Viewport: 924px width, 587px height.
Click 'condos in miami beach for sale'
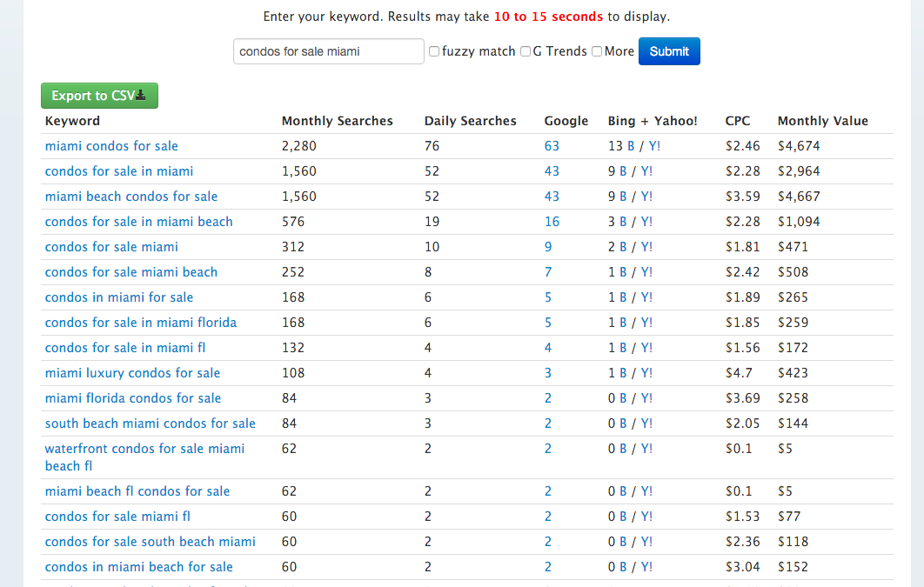coord(138,568)
